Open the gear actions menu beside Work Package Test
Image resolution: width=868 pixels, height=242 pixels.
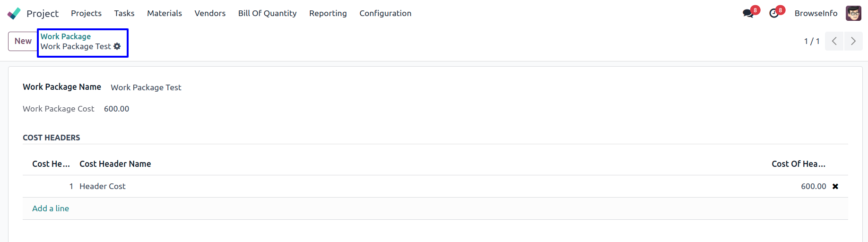[117, 46]
